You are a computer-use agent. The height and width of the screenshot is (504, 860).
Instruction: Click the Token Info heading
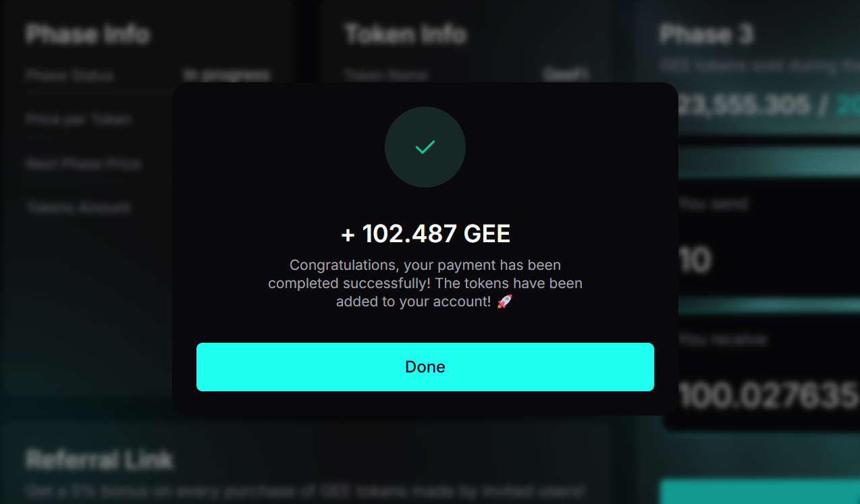[x=405, y=34]
